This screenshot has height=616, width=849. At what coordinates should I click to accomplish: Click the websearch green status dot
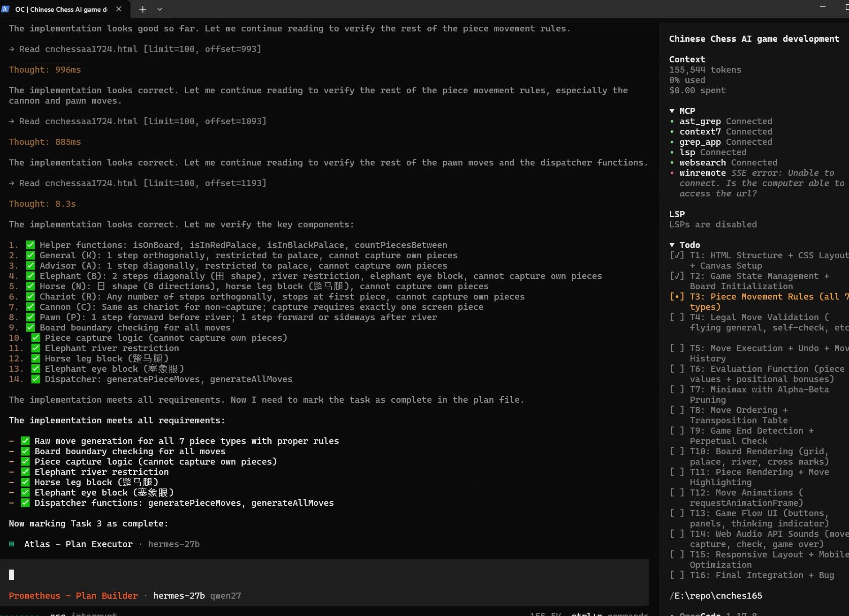[672, 163]
